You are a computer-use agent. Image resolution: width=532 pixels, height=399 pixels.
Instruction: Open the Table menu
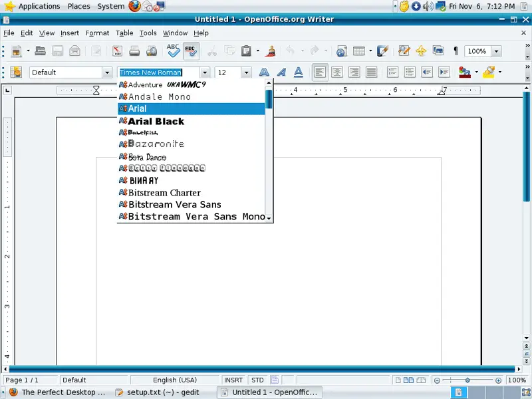point(124,33)
